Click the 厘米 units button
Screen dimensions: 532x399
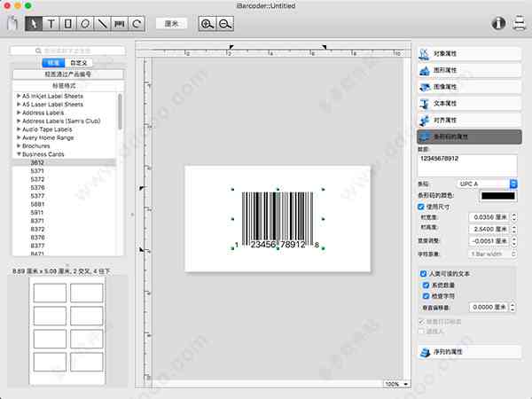[x=171, y=24]
